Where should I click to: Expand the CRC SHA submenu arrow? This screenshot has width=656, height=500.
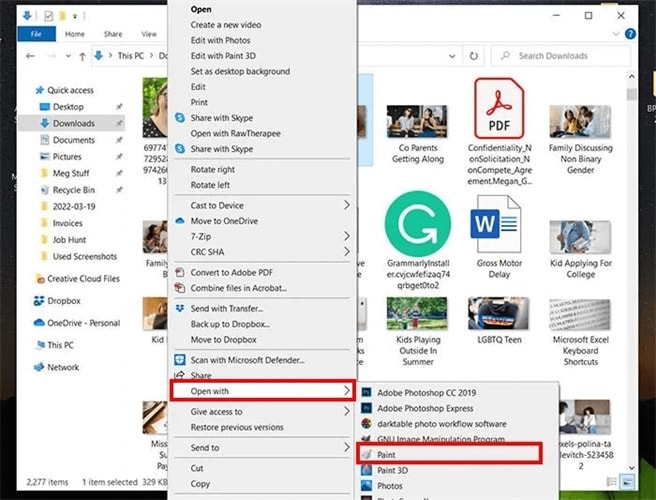pyautogui.click(x=347, y=251)
